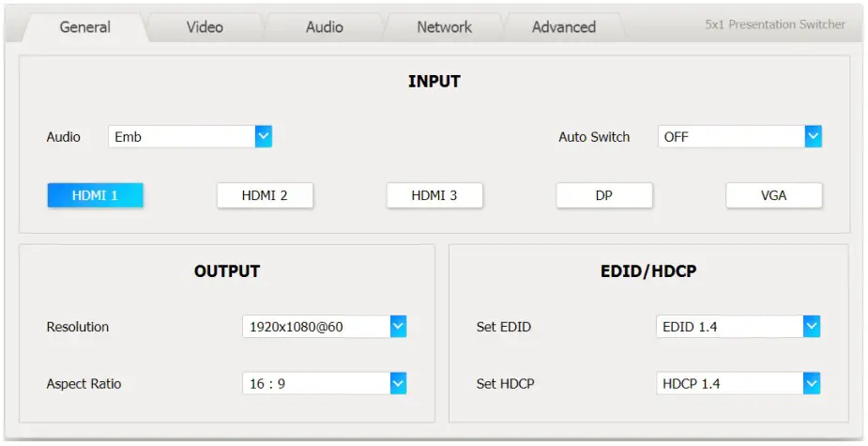The width and height of the screenshot is (868, 446).
Task: Switch to the Video tab
Action: [205, 27]
